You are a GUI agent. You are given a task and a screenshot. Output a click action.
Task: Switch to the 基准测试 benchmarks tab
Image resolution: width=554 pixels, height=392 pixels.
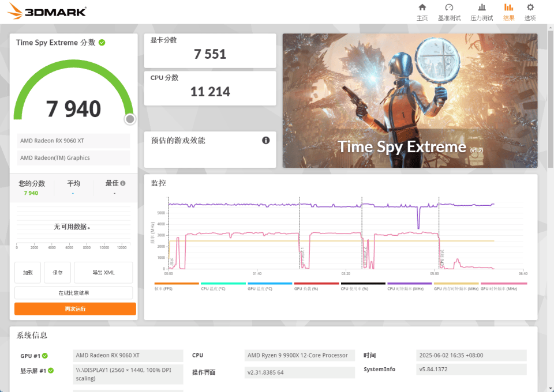(449, 12)
